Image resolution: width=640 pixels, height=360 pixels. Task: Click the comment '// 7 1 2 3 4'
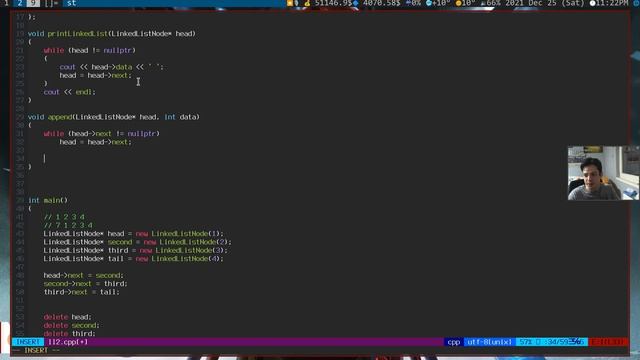pos(68,225)
